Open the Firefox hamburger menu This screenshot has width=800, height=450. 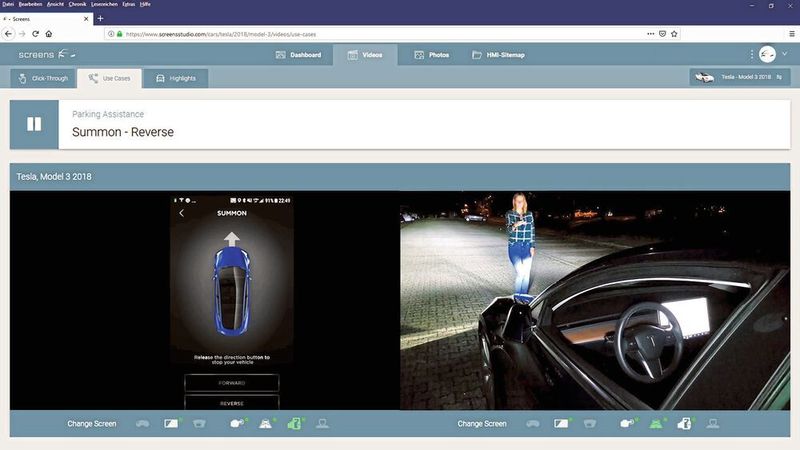tap(791, 34)
